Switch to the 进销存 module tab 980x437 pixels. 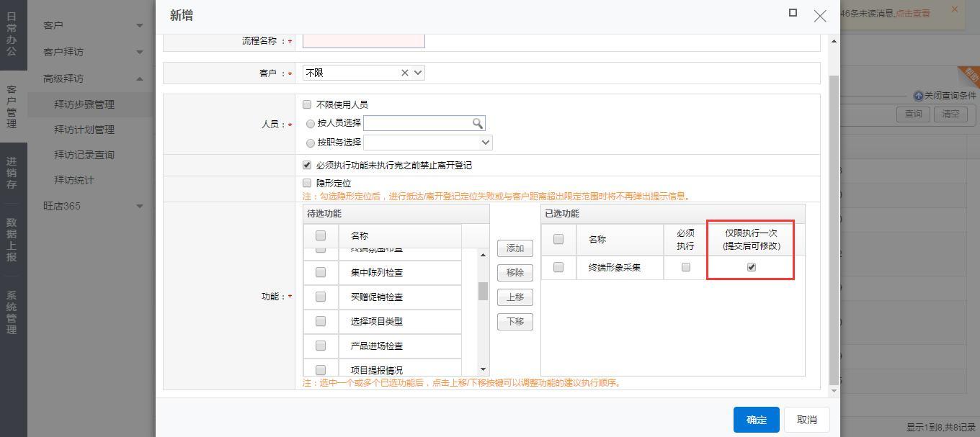tap(12, 173)
